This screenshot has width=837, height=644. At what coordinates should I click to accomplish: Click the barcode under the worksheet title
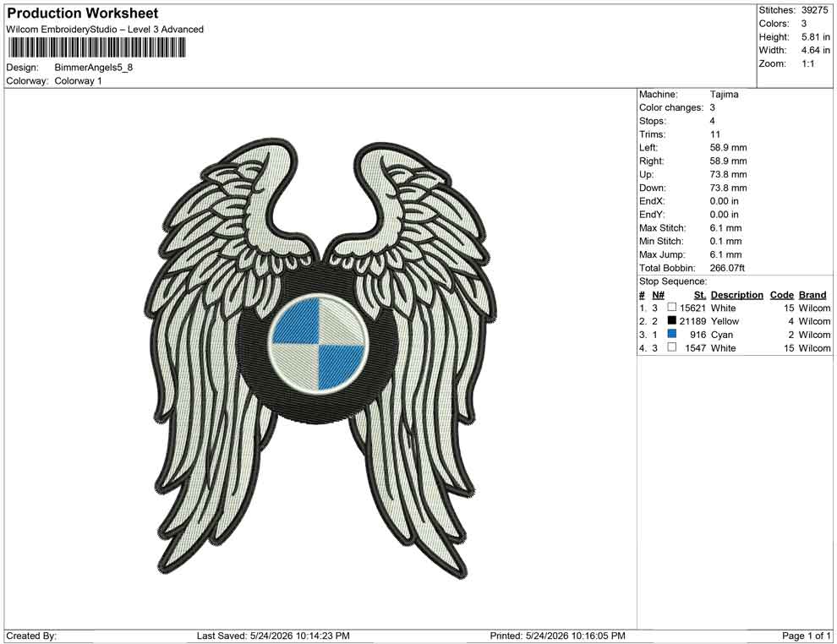[96, 47]
